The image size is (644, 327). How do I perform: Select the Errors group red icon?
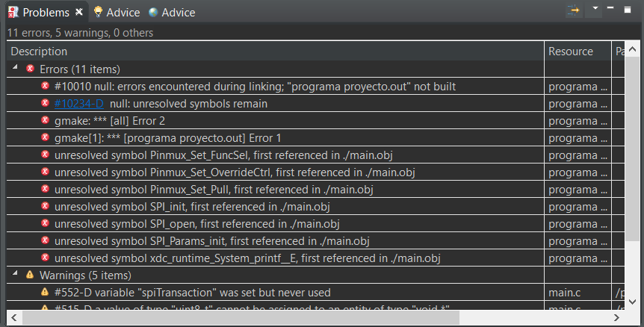click(x=30, y=69)
